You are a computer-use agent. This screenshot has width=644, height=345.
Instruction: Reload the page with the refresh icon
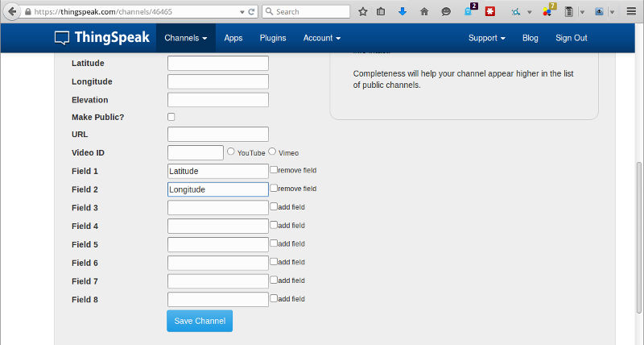tap(251, 12)
